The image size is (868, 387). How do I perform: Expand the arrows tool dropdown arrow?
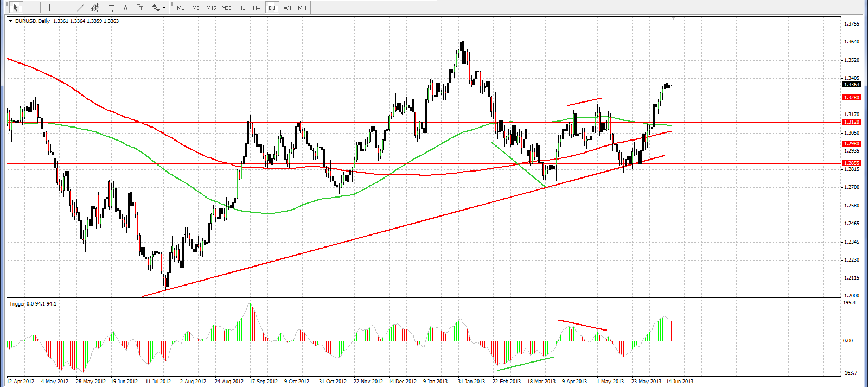click(164, 8)
